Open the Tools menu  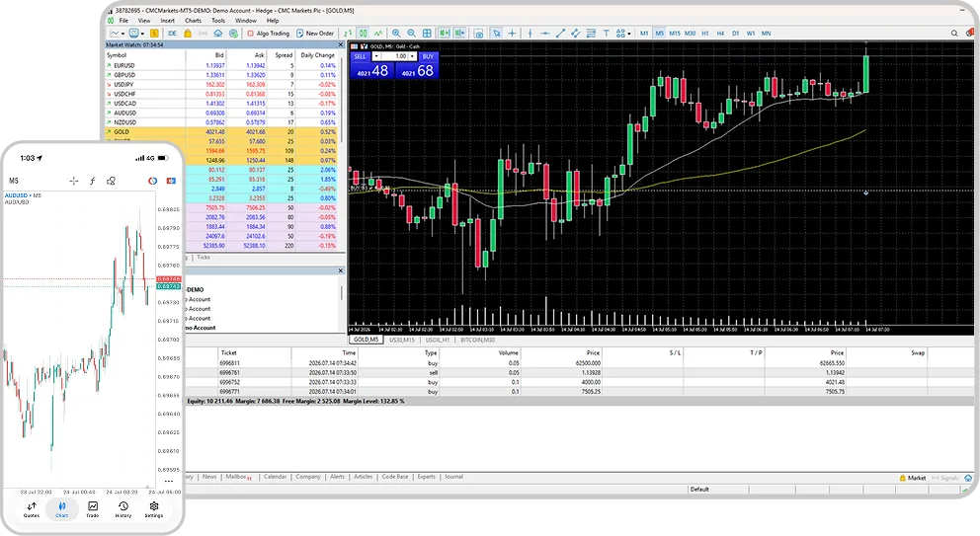pos(218,21)
